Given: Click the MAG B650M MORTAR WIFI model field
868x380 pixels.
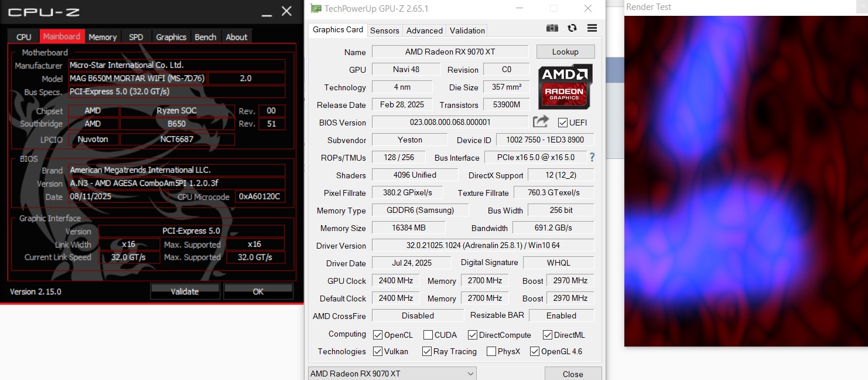Looking at the screenshot, I should [137, 78].
